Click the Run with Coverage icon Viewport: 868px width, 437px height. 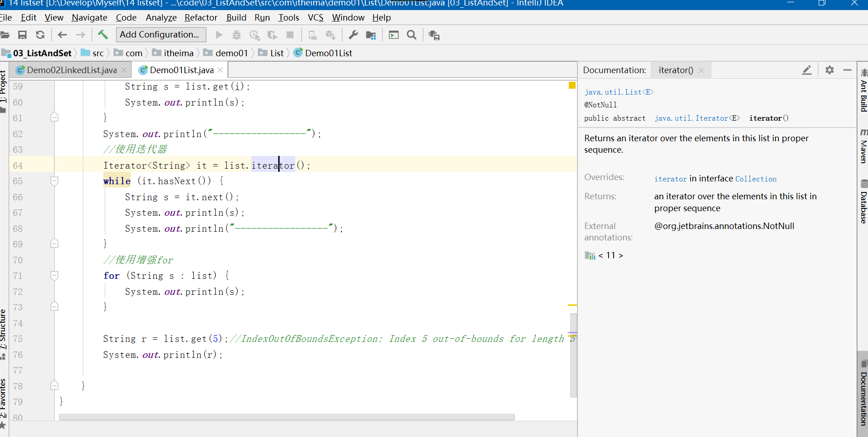pyautogui.click(x=254, y=35)
